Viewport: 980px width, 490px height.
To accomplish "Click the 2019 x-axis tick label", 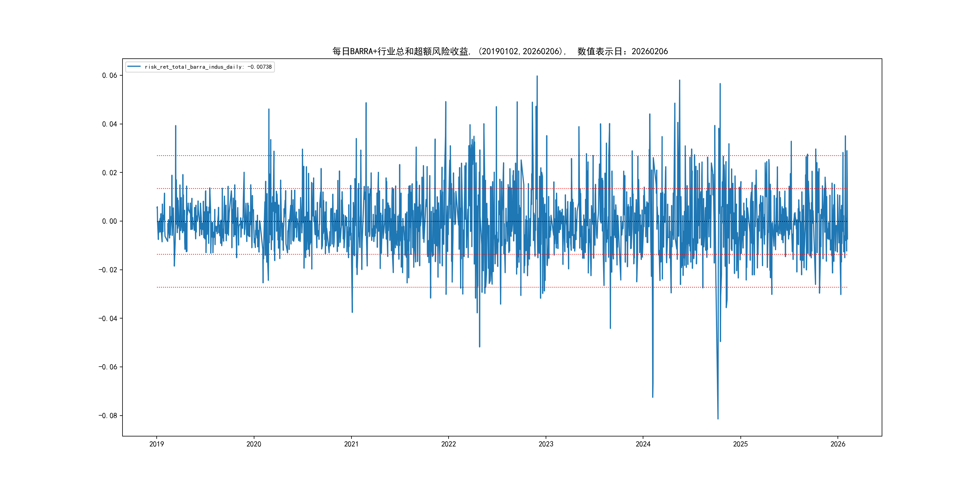I will tap(156, 444).
